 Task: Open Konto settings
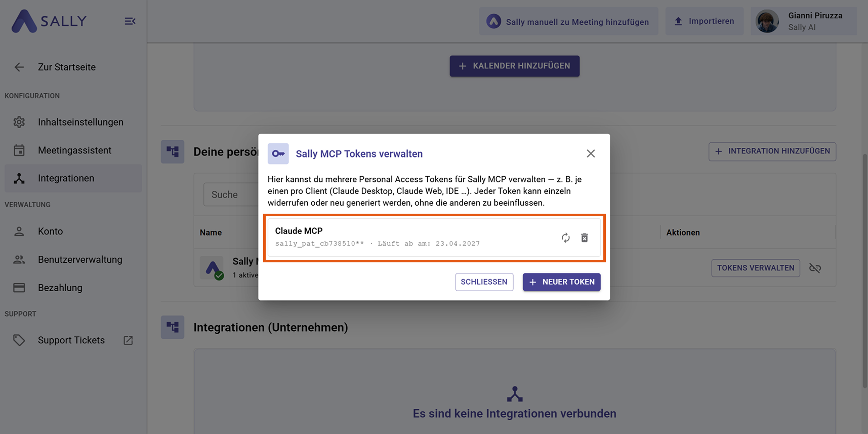[50, 231]
